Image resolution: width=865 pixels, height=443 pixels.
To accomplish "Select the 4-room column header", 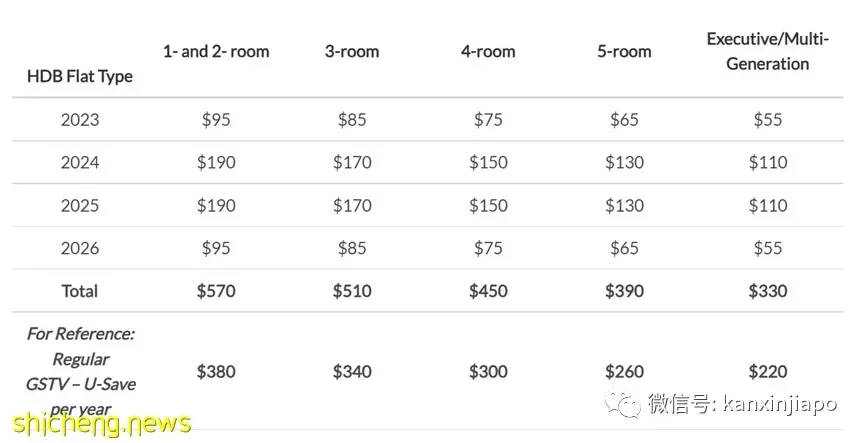I will tap(488, 52).
